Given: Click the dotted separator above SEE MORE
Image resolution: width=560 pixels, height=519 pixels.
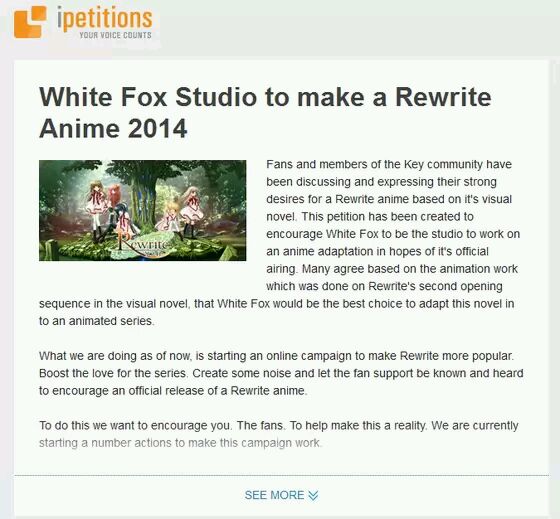Looking at the screenshot, I should [x=281, y=475].
